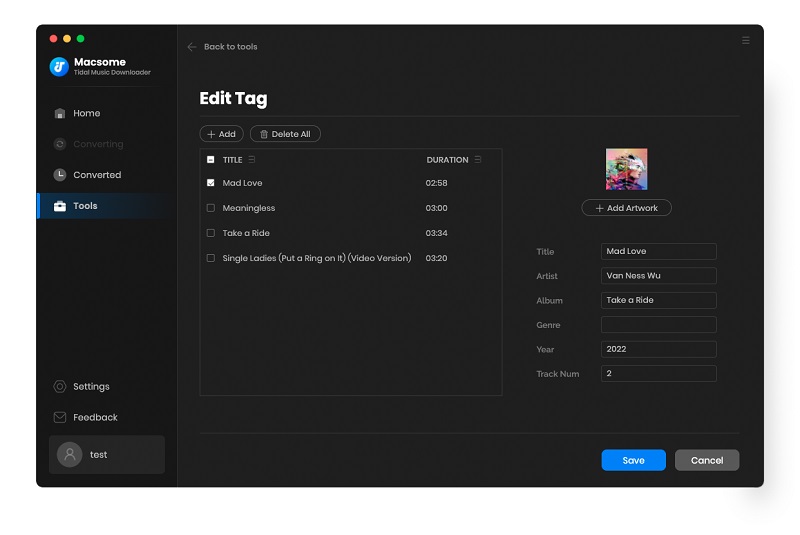The width and height of the screenshot is (800, 535).
Task: Click the DURATION column header text
Action: pos(447,160)
